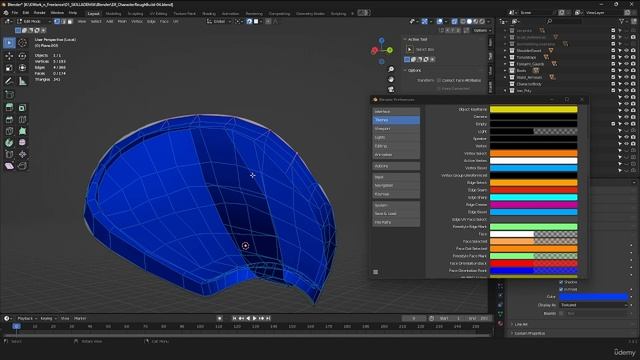Select the Extrude Region tool

click(x=9, y=107)
